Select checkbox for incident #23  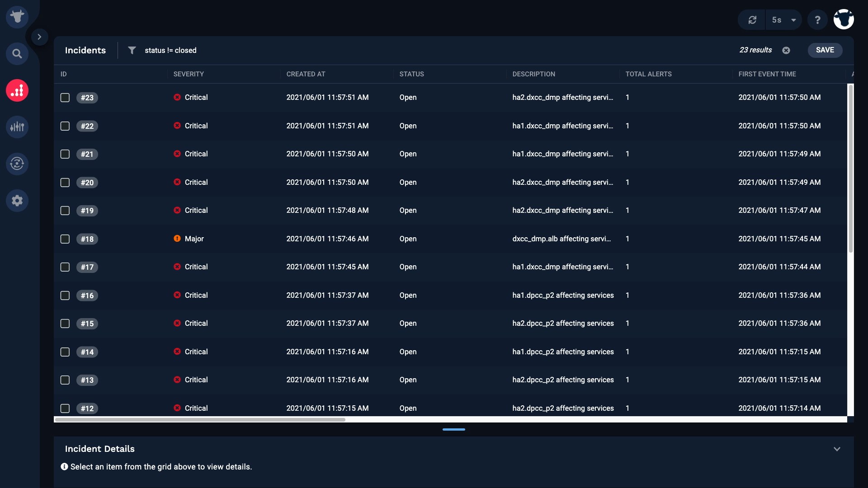(65, 98)
